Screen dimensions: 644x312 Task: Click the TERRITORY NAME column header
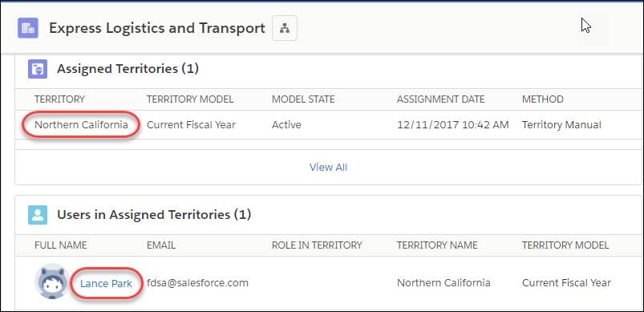tap(437, 245)
